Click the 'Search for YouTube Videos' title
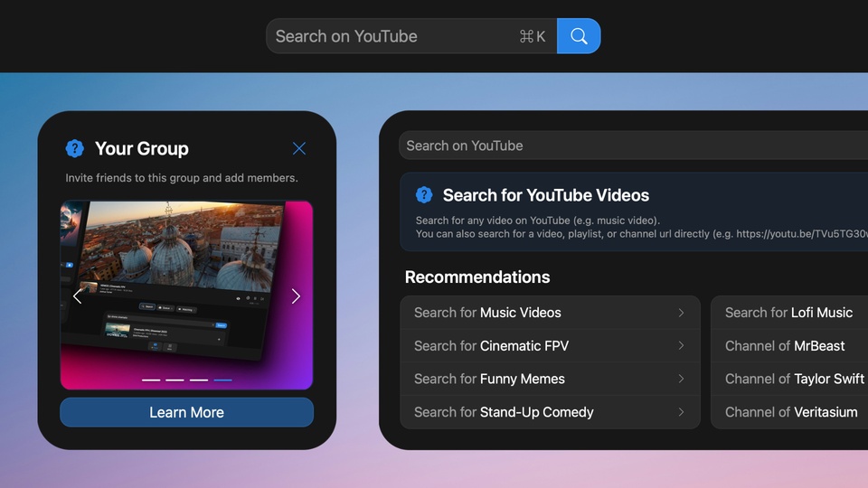The image size is (868, 488). 546,195
